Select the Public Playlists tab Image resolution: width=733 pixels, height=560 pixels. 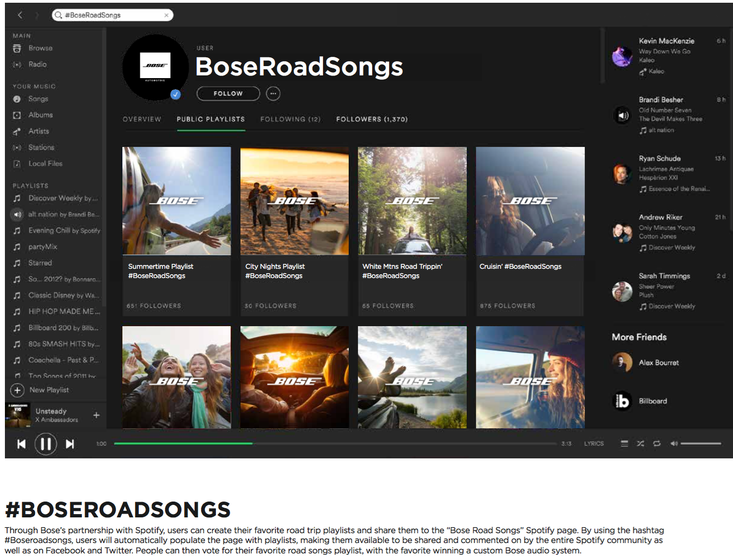pos(210,119)
